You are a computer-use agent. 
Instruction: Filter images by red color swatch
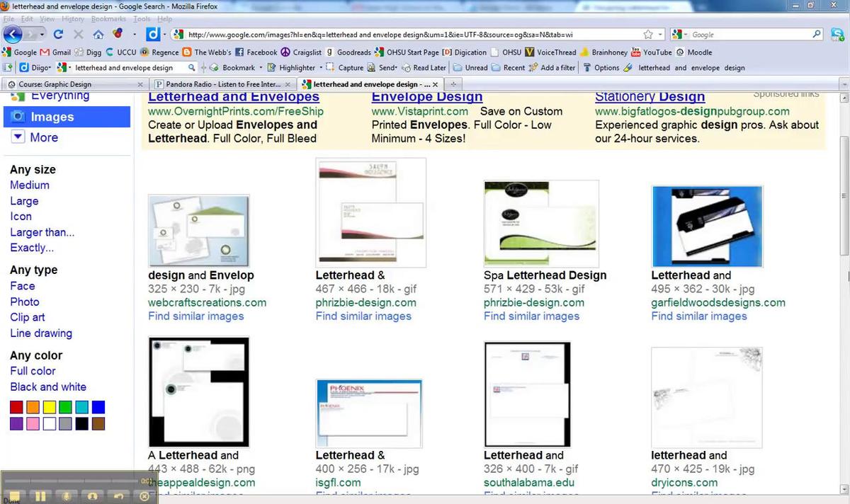(16, 408)
